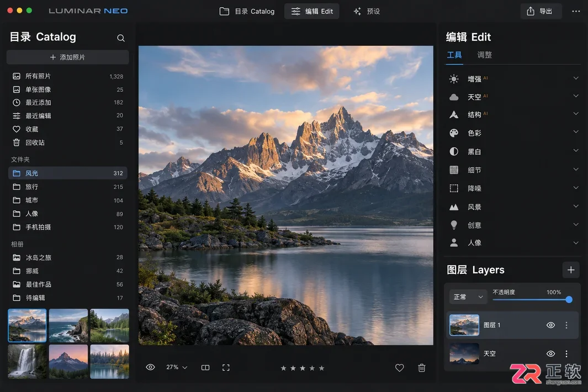This screenshot has width=588, height=392.
Task: Open before/after compare view icon
Action: [205, 368]
